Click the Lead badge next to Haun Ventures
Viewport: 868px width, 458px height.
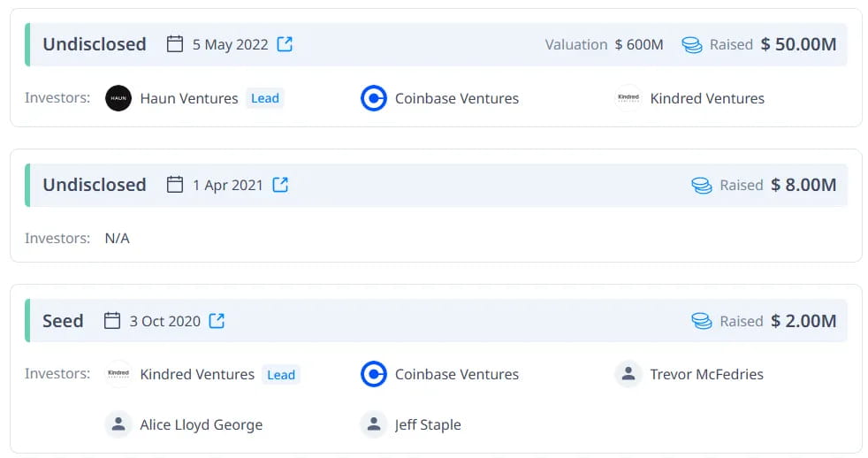click(x=264, y=98)
